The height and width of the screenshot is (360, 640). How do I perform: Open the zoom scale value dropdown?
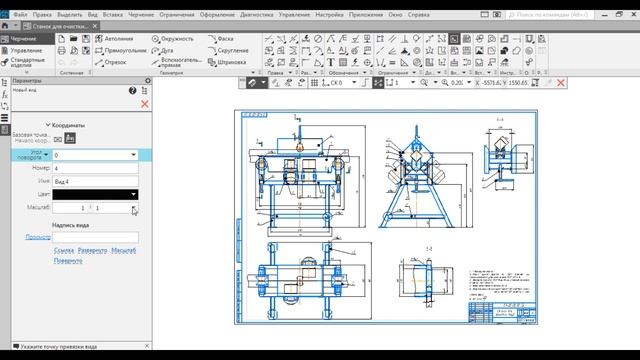pos(469,83)
